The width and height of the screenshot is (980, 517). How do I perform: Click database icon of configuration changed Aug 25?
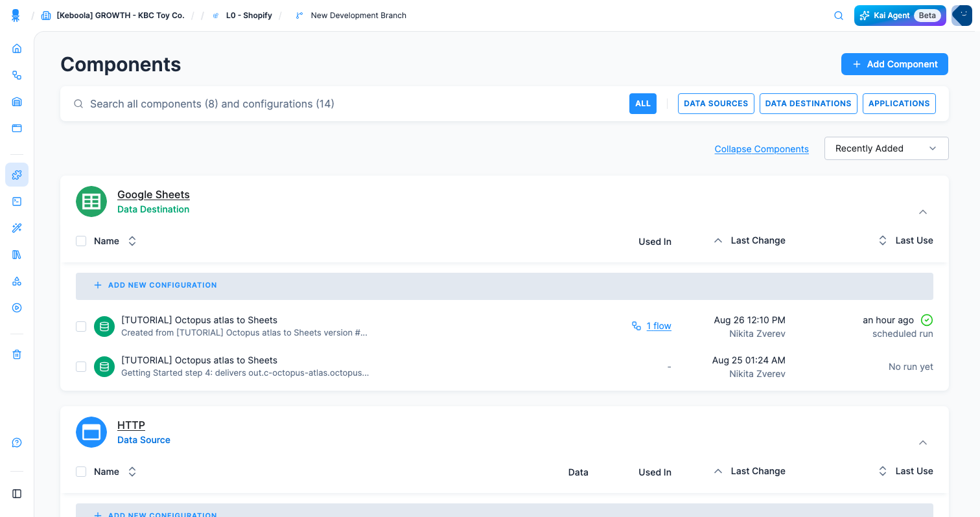(104, 367)
